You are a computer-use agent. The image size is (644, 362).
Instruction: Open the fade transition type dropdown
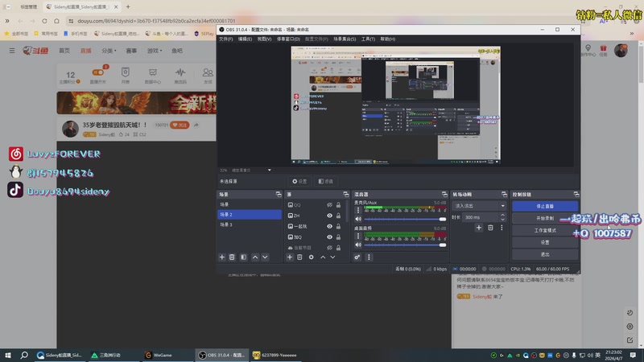tap(479, 206)
